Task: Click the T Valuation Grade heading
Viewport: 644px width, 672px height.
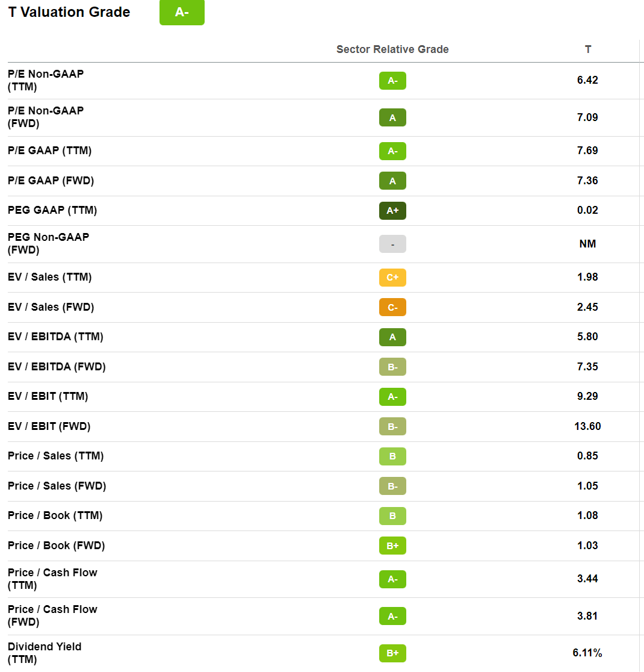Action: pos(69,12)
